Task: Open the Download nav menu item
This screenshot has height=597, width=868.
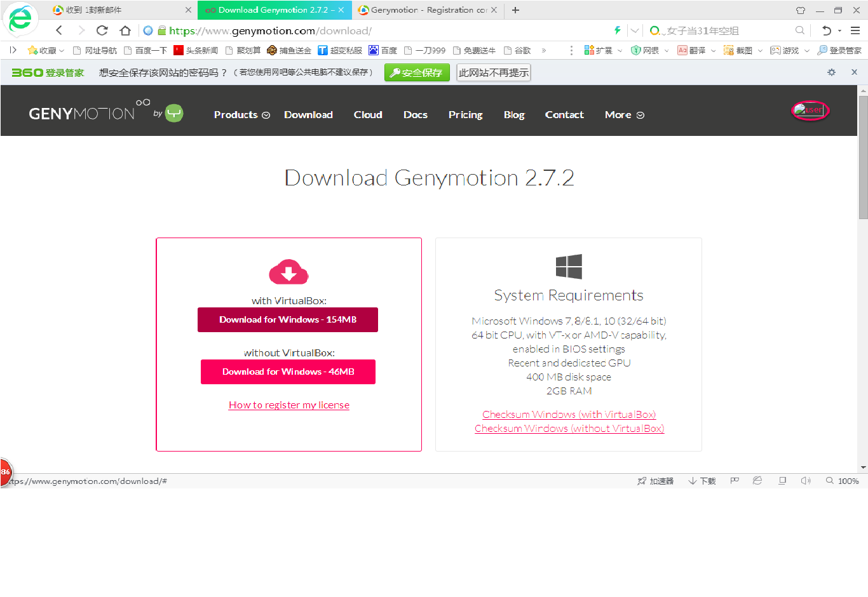Action: 308,115
